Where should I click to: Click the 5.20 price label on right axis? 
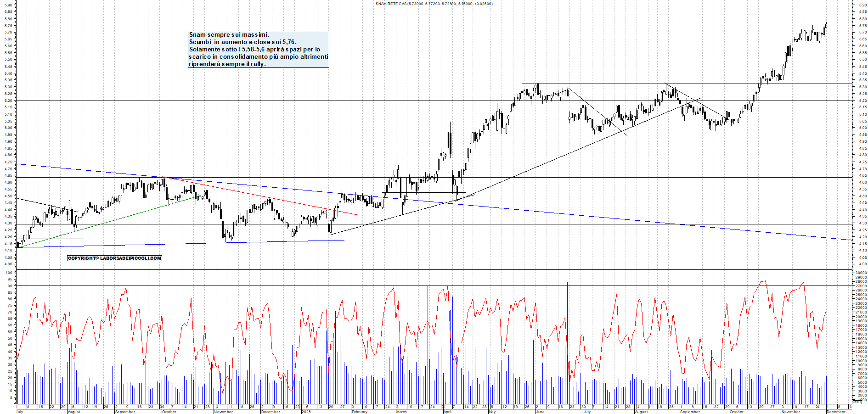862,101
